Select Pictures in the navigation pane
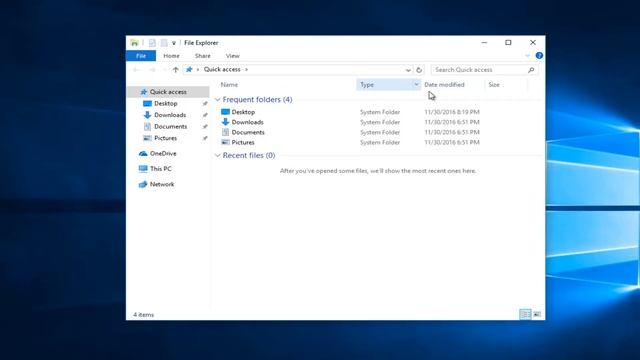This screenshot has width=640, height=360. pos(165,138)
